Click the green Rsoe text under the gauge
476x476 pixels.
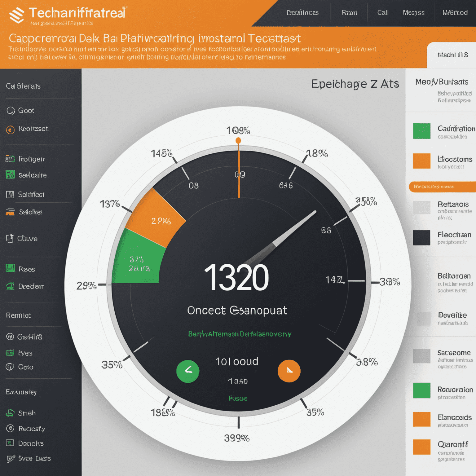point(238,398)
